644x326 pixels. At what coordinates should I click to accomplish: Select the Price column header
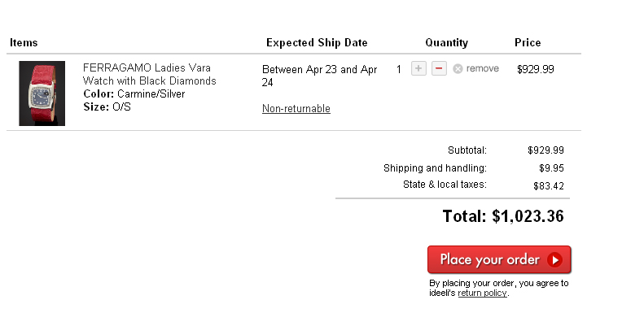528,42
